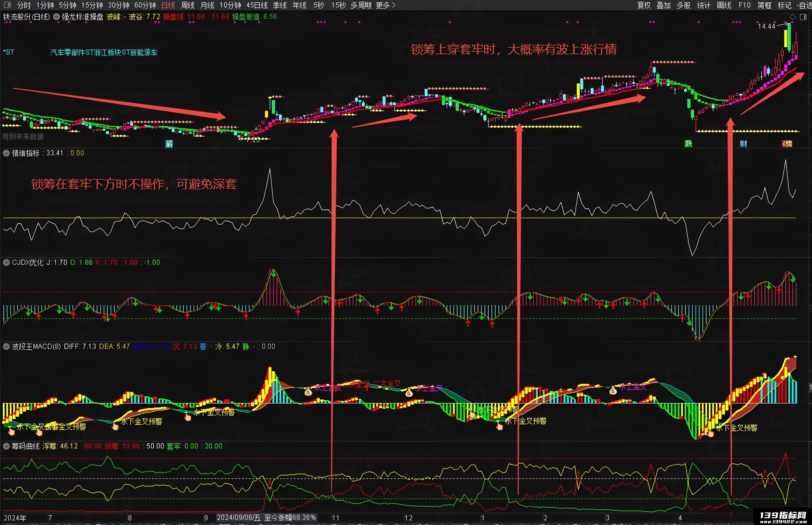Click the orange 榜 marker below the candles
The height and width of the screenshot is (525, 812).
pos(787,144)
